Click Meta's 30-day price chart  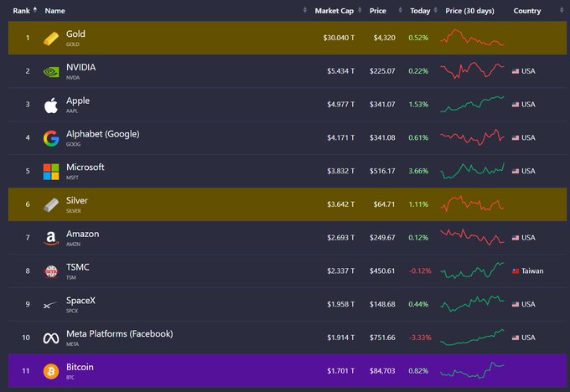[x=472, y=338]
